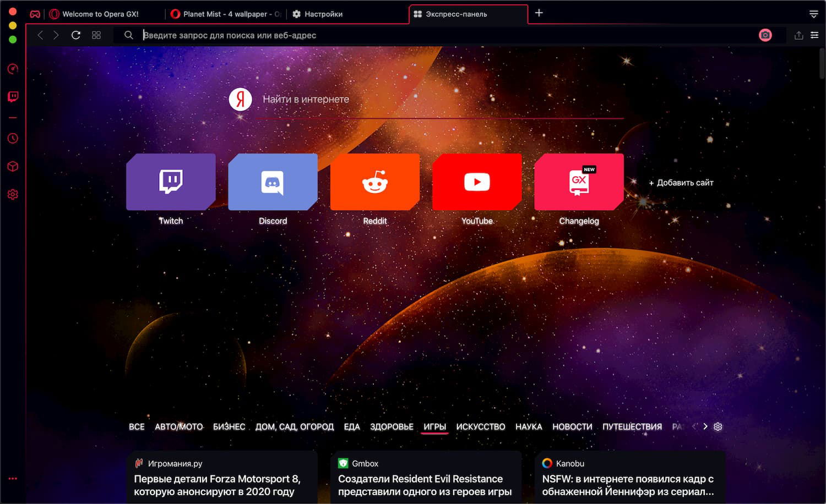Open the YouTube speed dial tile
The image size is (826, 504).
(x=476, y=182)
